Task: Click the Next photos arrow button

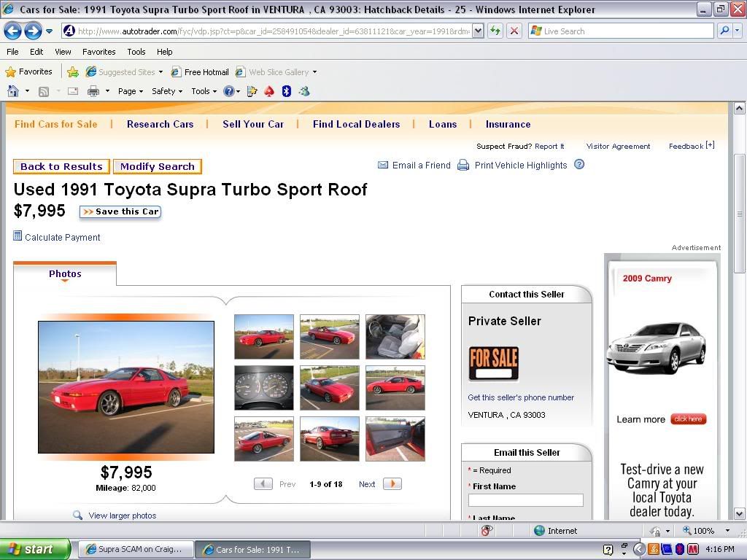Action: tap(392, 484)
